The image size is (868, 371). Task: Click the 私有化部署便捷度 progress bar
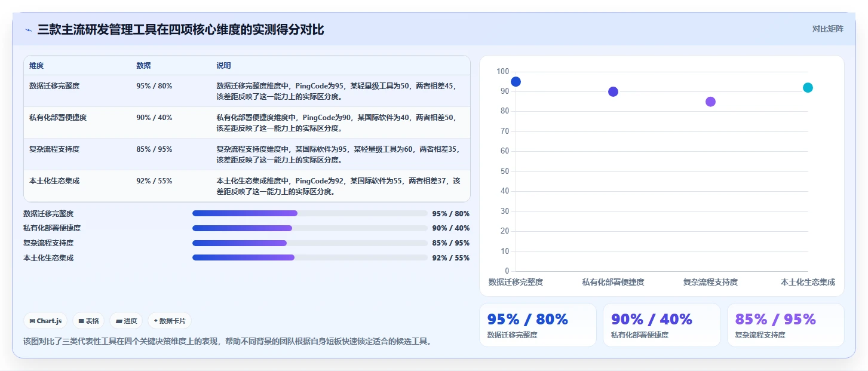(310, 228)
